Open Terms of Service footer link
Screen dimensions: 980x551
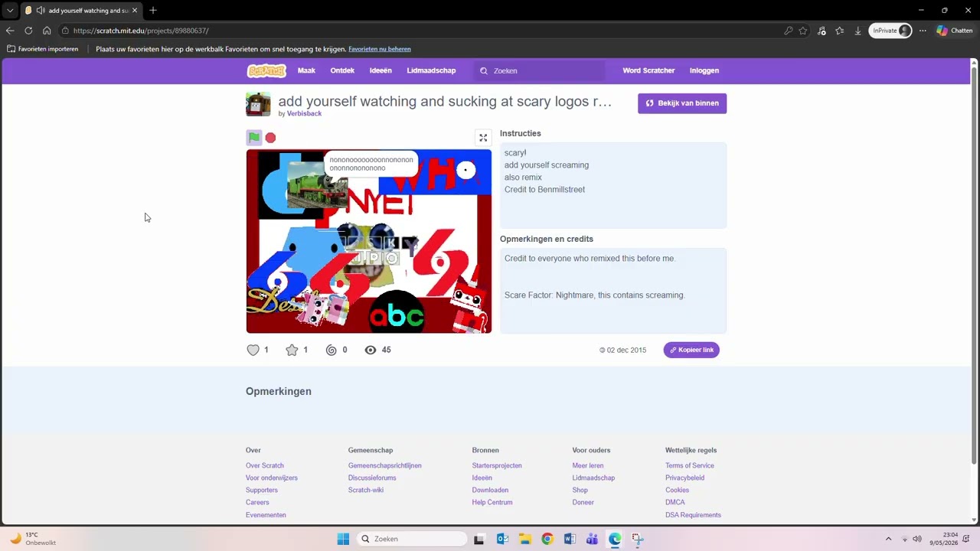pos(690,465)
